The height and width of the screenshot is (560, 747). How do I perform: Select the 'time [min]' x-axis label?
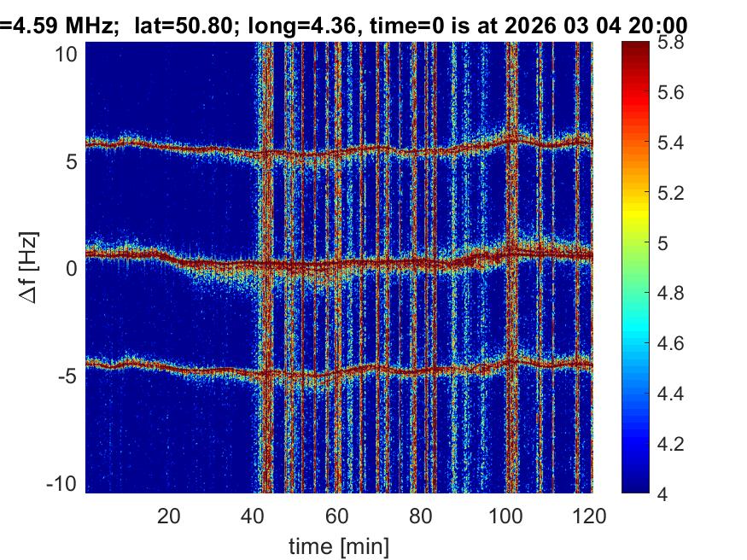(x=339, y=544)
